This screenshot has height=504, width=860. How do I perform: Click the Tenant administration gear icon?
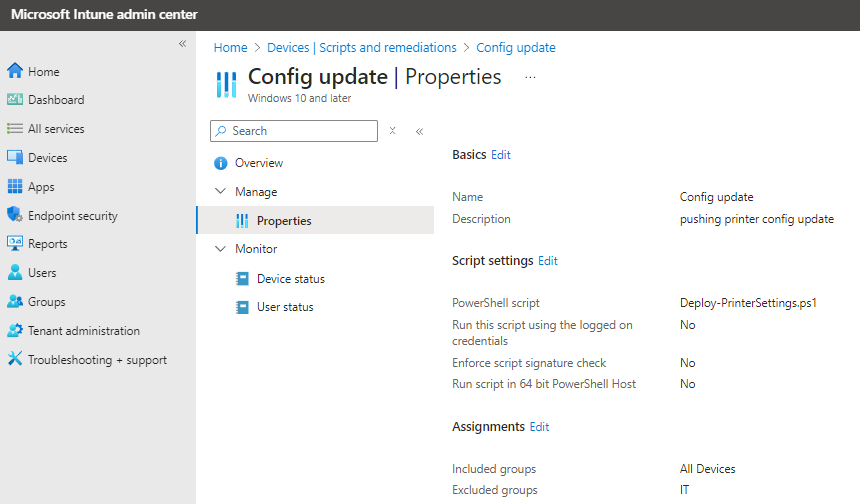tap(15, 331)
